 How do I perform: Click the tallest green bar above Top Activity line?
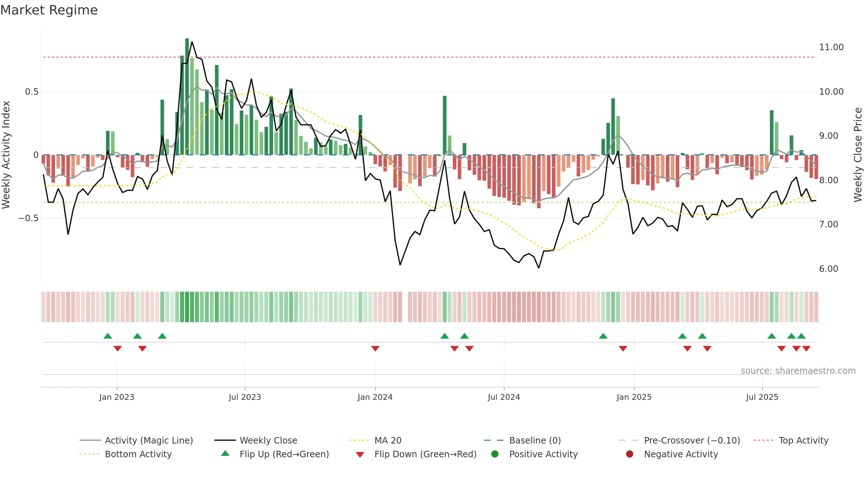pos(187,97)
